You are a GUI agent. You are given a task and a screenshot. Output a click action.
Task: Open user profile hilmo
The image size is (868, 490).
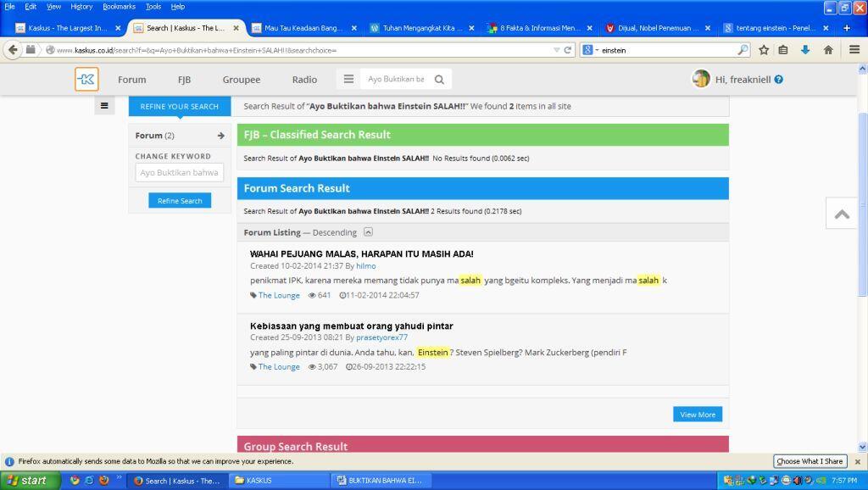366,265
